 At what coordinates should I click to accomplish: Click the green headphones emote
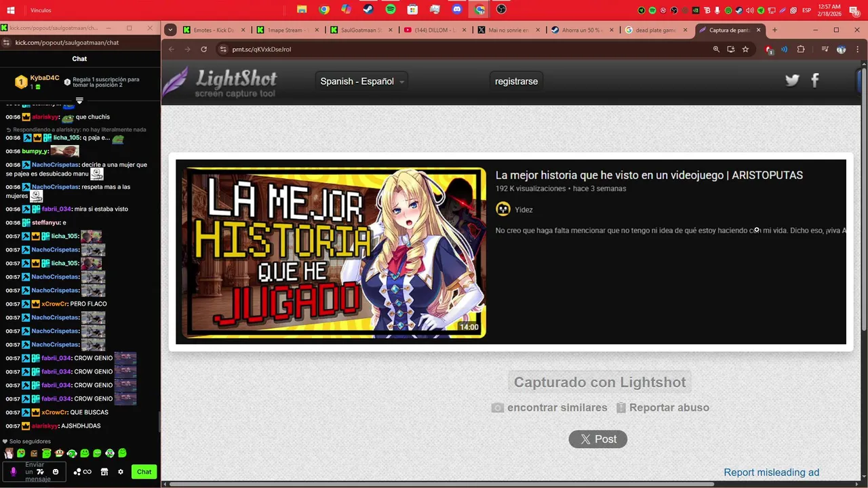(72, 453)
